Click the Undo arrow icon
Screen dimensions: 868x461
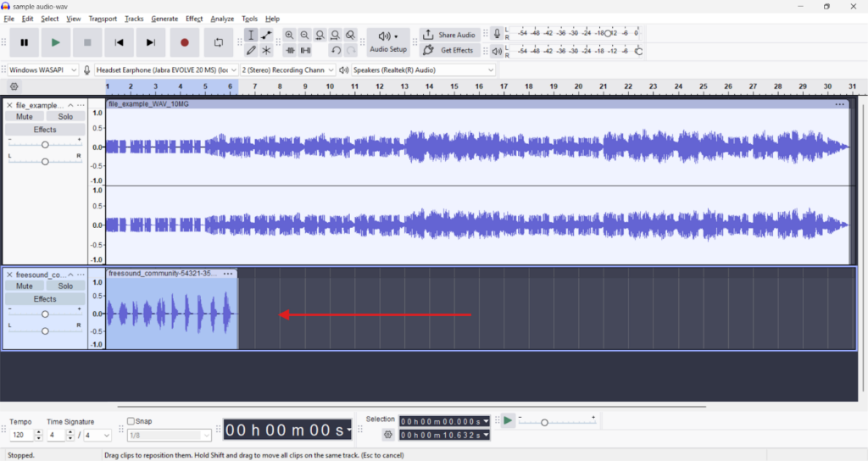[336, 51]
